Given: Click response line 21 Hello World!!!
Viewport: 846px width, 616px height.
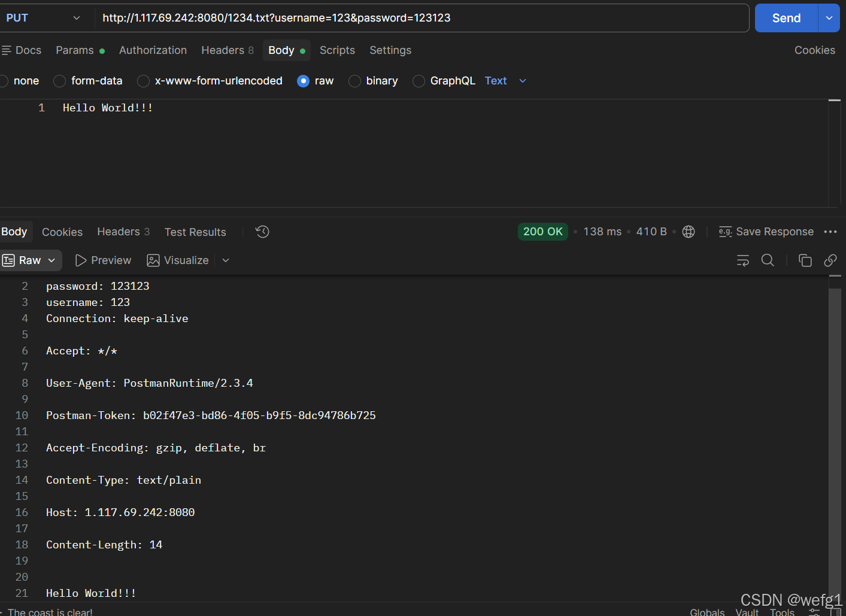Looking at the screenshot, I should (x=91, y=593).
